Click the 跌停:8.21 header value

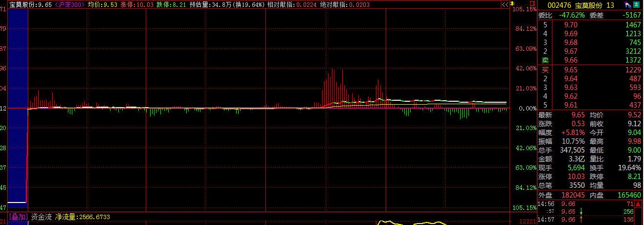pos(171,4)
